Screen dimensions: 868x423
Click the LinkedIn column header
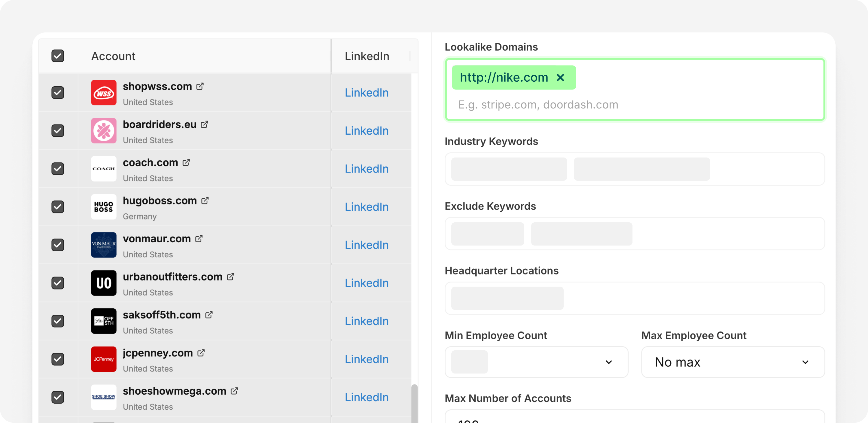click(x=367, y=56)
